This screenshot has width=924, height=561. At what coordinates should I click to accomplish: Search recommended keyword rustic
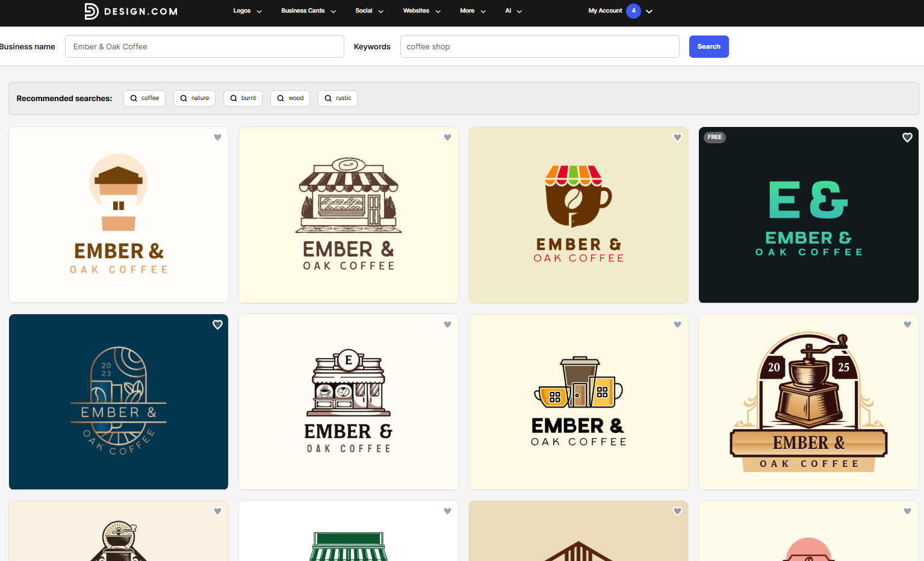pyautogui.click(x=338, y=98)
